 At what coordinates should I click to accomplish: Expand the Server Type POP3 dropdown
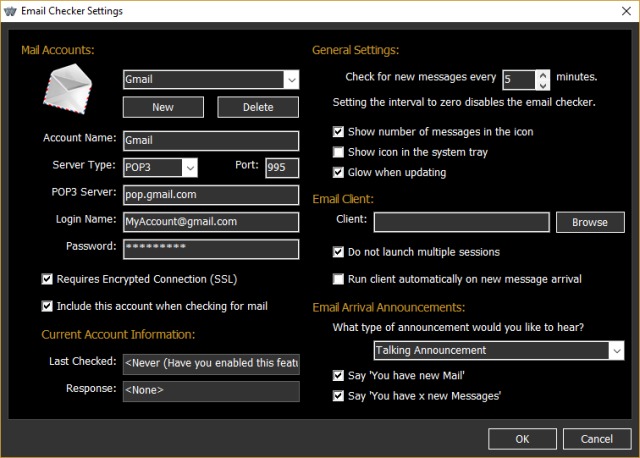[x=190, y=167]
